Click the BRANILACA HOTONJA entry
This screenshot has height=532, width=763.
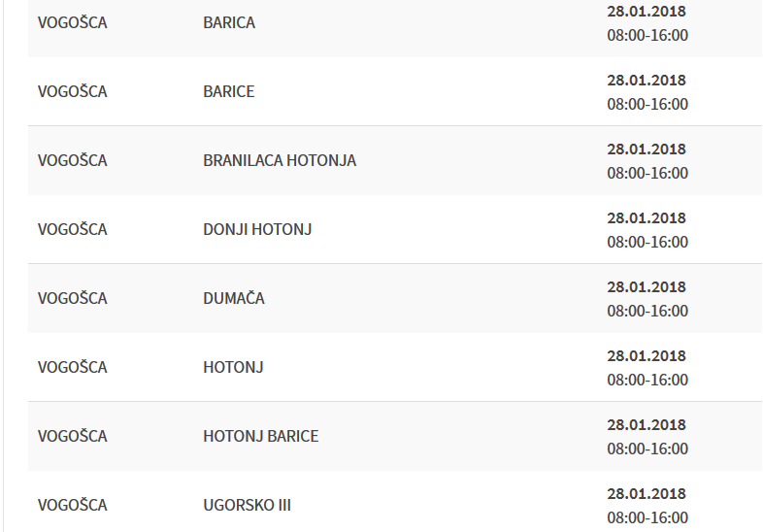coord(280,160)
